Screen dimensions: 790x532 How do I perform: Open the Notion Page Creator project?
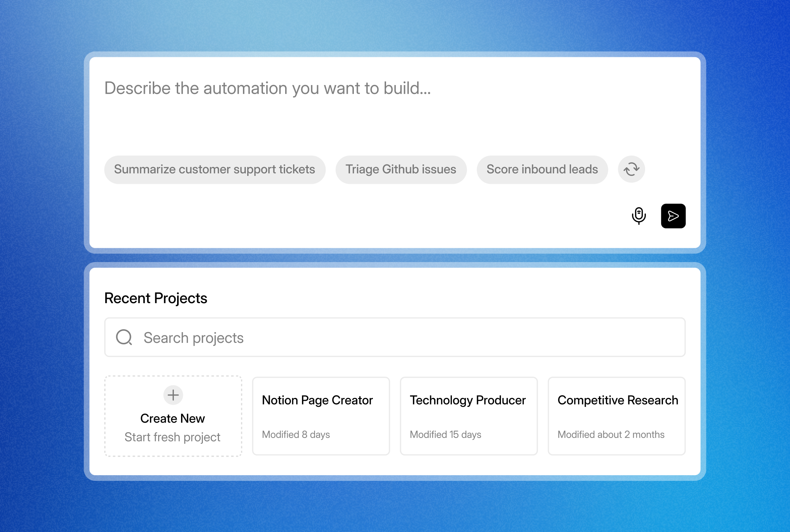click(321, 416)
